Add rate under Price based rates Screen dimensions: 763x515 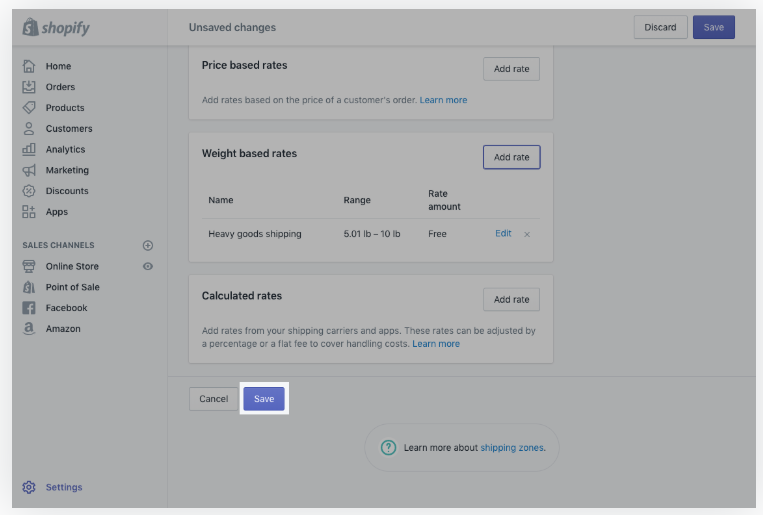(x=511, y=69)
